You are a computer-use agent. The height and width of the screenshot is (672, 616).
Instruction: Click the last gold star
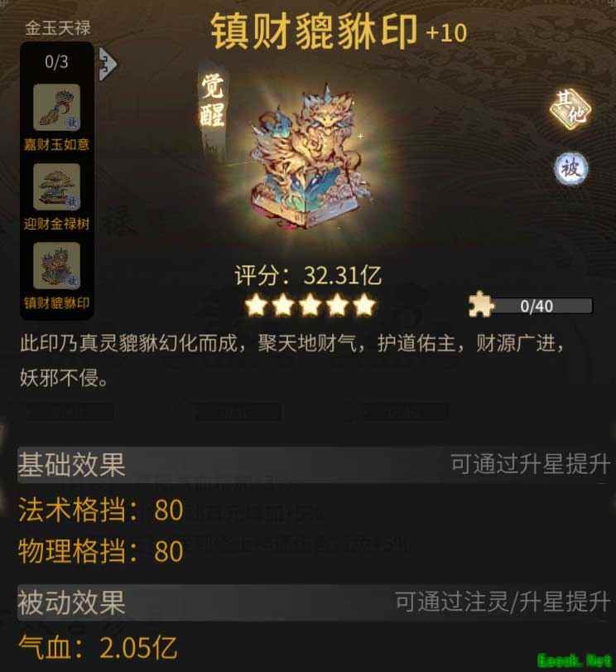[x=364, y=305]
